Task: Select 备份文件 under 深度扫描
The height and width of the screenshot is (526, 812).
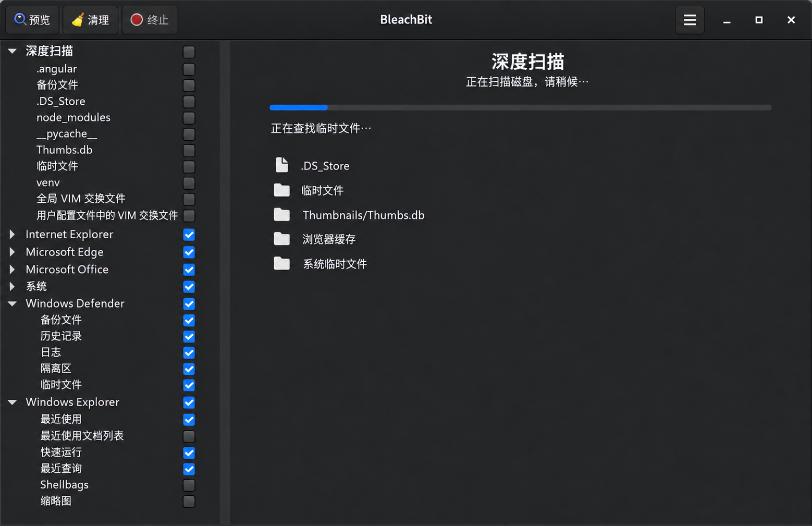Action: (x=57, y=84)
